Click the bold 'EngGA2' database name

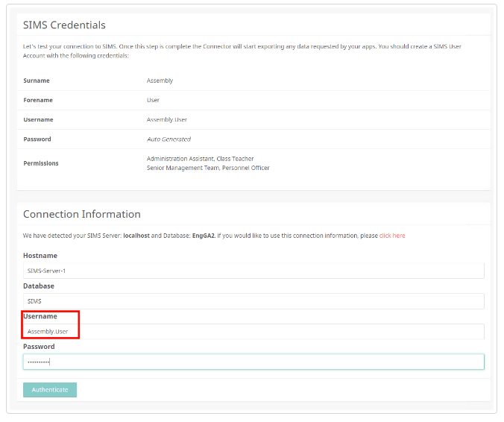204,236
